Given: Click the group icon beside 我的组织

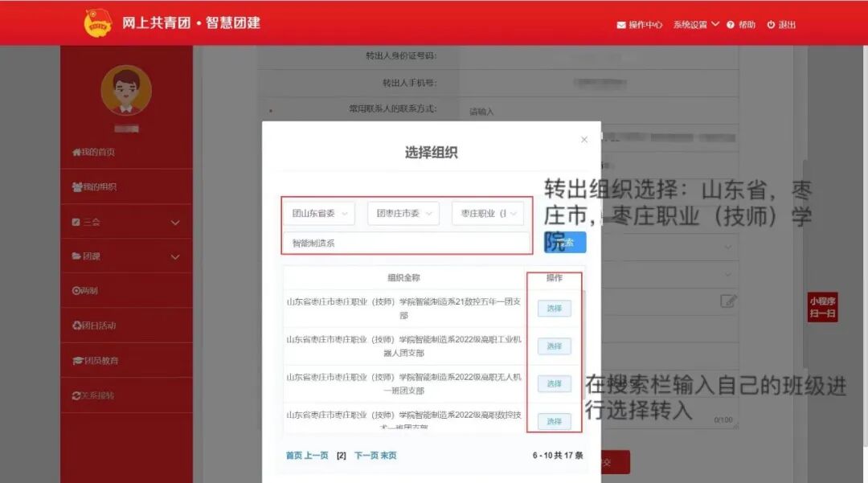Looking at the screenshot, I should 77,187.
